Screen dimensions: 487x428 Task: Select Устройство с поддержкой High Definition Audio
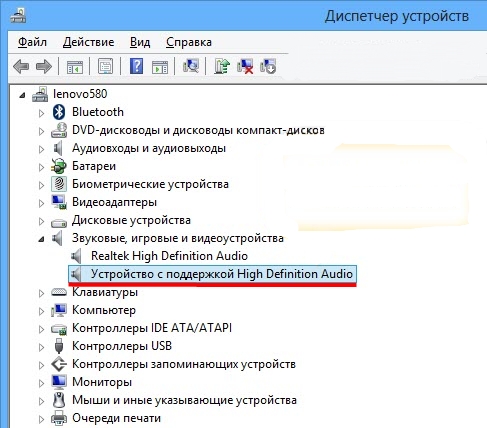click(x=212, y=274)
